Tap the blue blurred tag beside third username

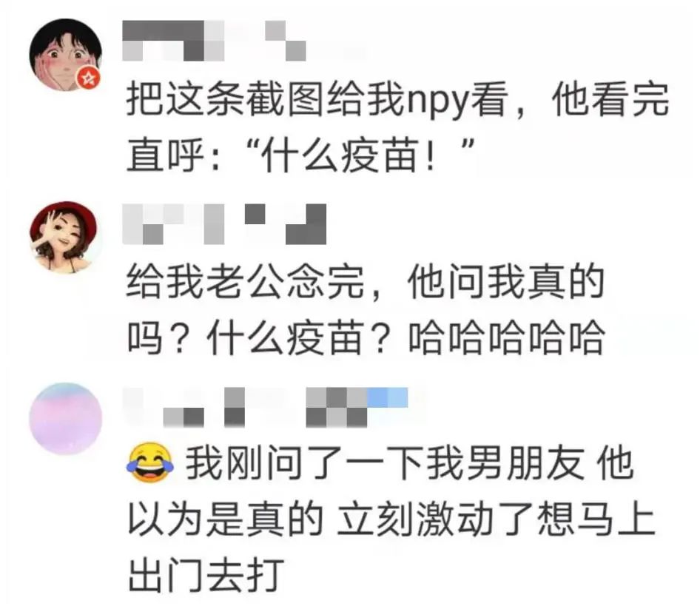[x=388, y=397]
